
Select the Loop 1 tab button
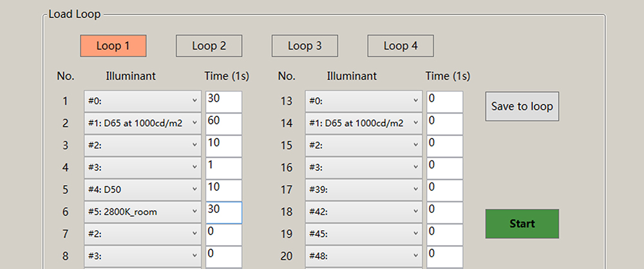(x=113, y=46)
